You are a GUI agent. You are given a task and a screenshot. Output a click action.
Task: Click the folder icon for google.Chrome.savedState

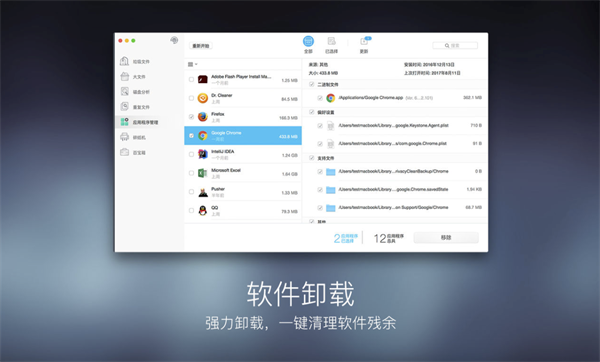pos(331,189)
